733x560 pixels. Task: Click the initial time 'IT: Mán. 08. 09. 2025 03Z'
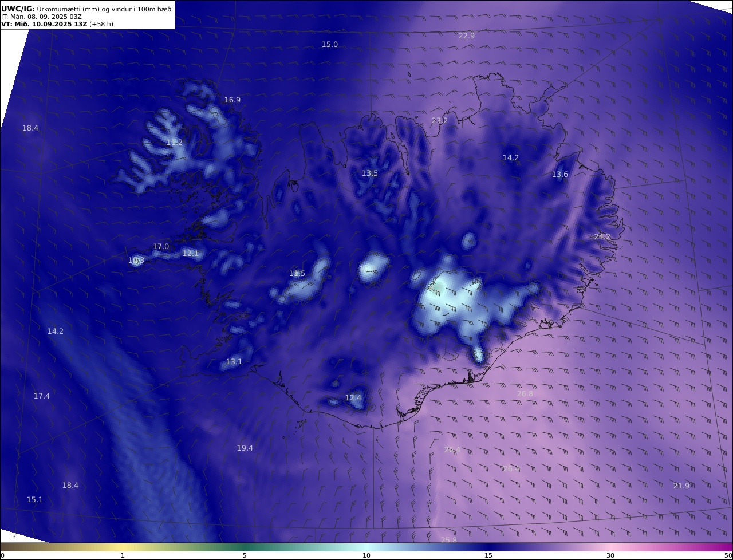tap(41, 17)
